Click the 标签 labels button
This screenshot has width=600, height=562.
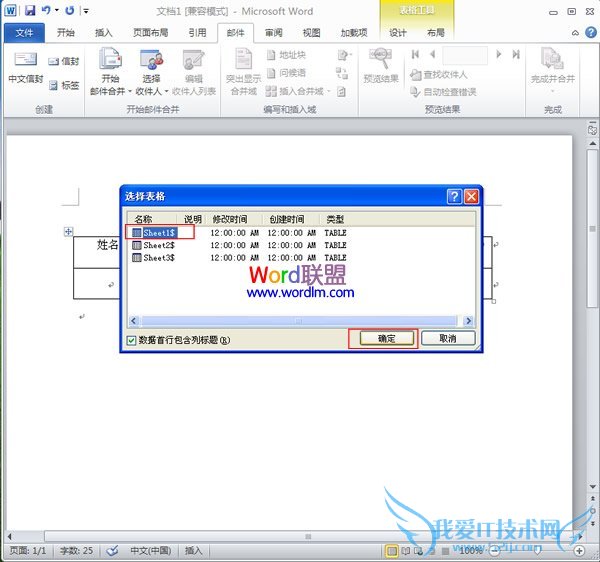pos(64,85)
